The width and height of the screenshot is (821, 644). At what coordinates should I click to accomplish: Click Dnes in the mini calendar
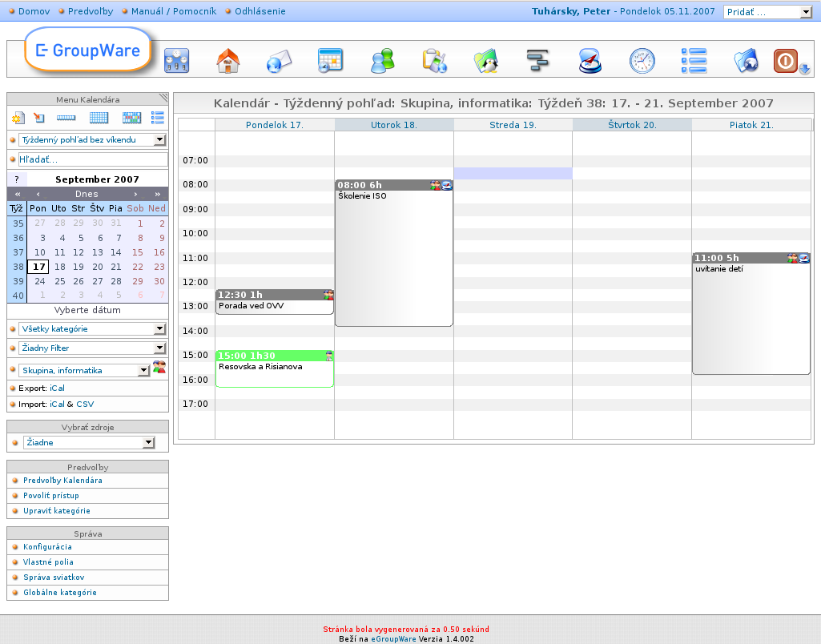tap(87, 194)
